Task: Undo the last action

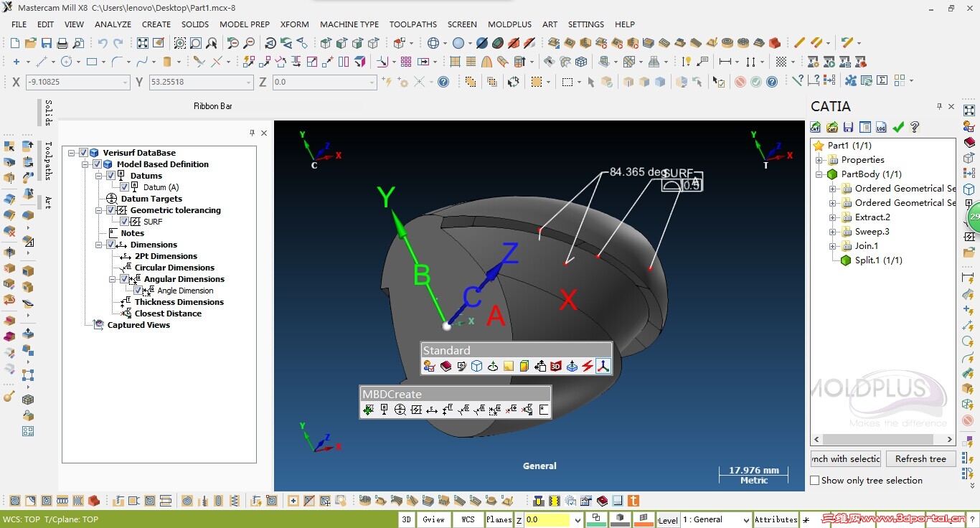Action: (x=103, y=43)
